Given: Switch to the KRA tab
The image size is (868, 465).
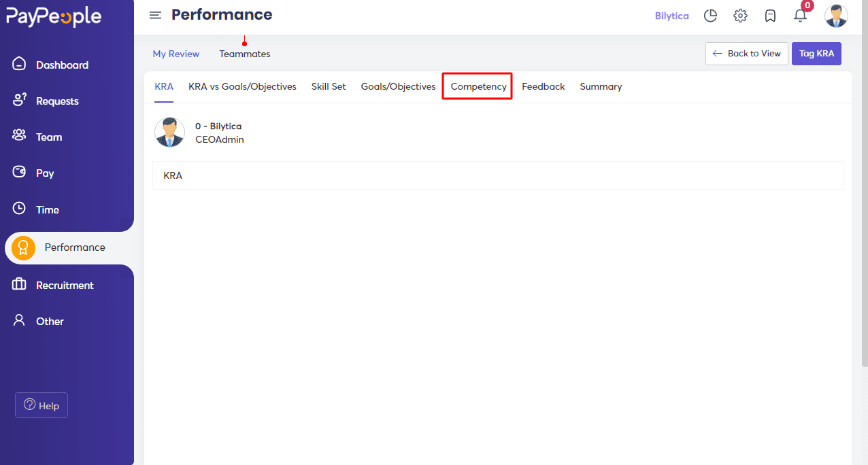Looking at the screenshot, I should pyautogui.click(x=164, y=87).
